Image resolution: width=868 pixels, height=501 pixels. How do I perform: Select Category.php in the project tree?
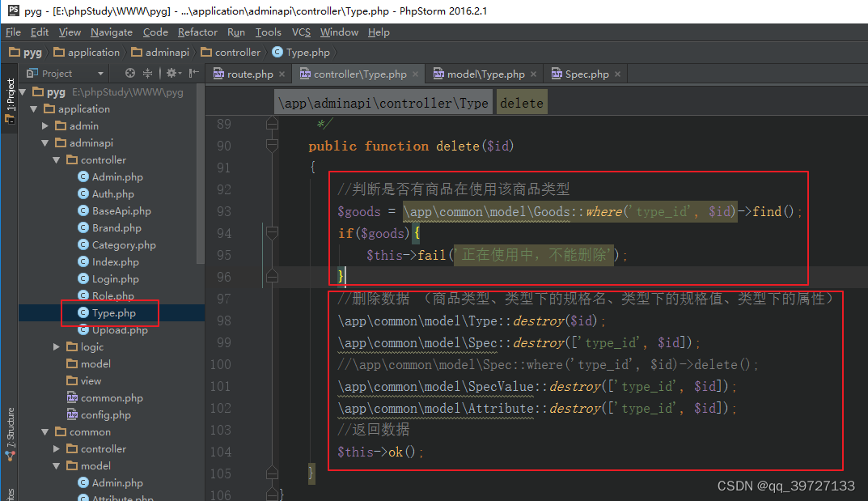click(116, 244)
